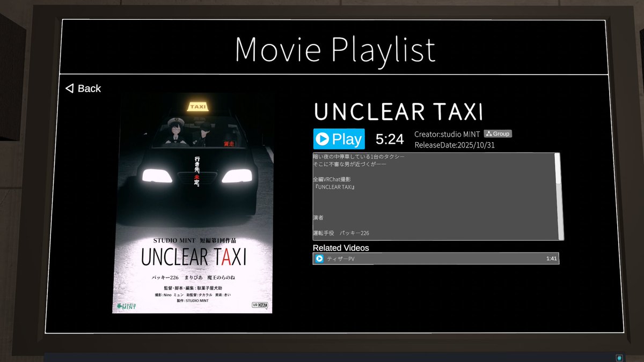Go back using the Back arrow button
This screenshot has height=362, width=644.
83,88
